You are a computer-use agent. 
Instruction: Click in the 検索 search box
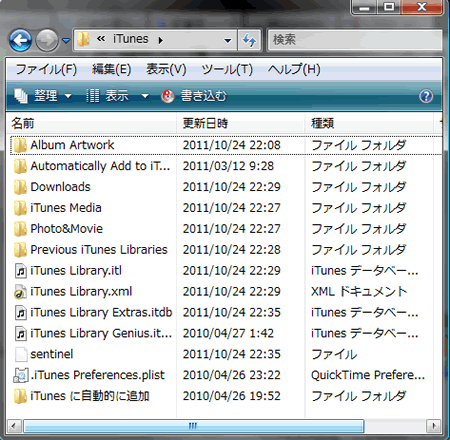pyautogui.click(x=355, y=40)
